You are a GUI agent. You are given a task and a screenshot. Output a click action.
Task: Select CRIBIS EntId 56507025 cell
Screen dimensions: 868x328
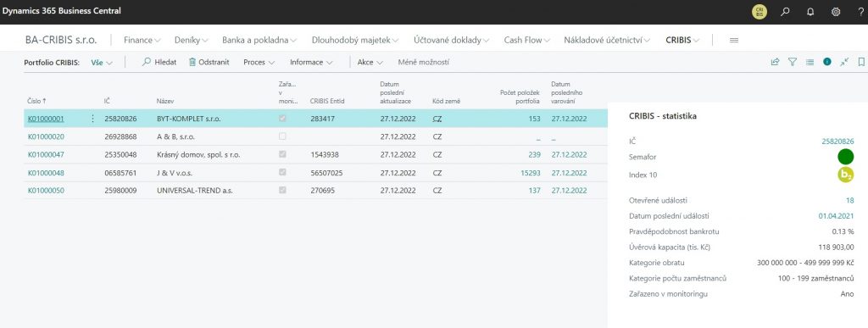click(x=326, y=173)
